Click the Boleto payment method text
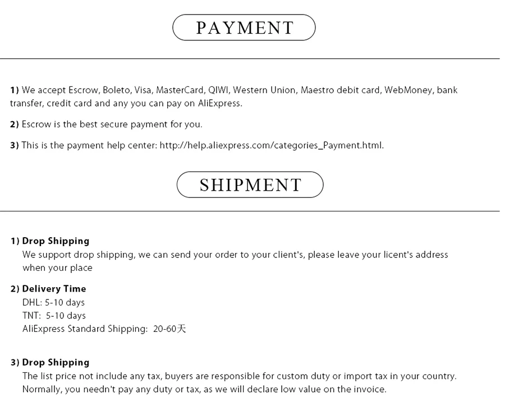505x420 pixels. [116, 90]
